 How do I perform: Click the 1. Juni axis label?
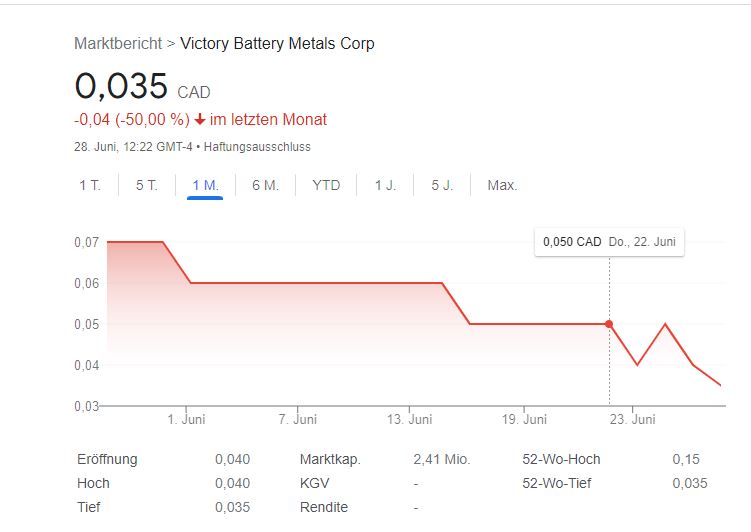(187, 420)
